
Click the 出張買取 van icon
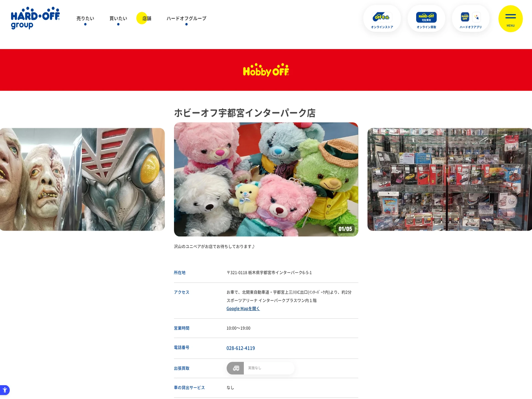[236, 368]
